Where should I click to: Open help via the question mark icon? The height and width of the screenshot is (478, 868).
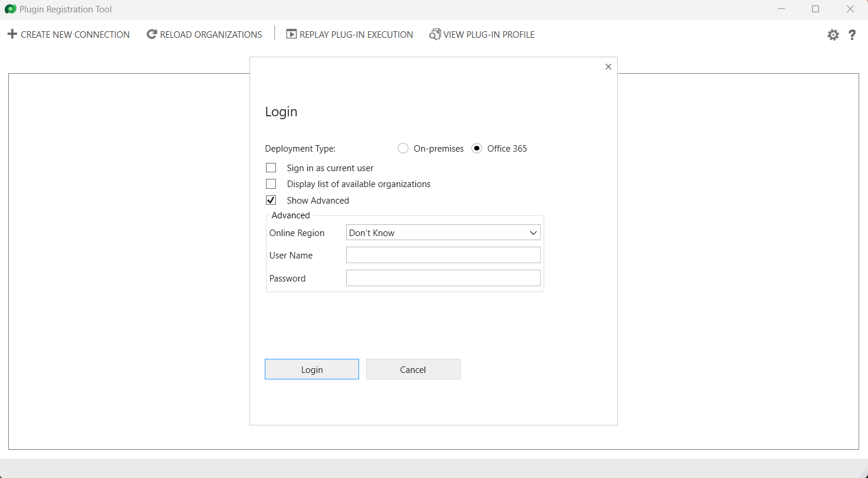(852, 35)
